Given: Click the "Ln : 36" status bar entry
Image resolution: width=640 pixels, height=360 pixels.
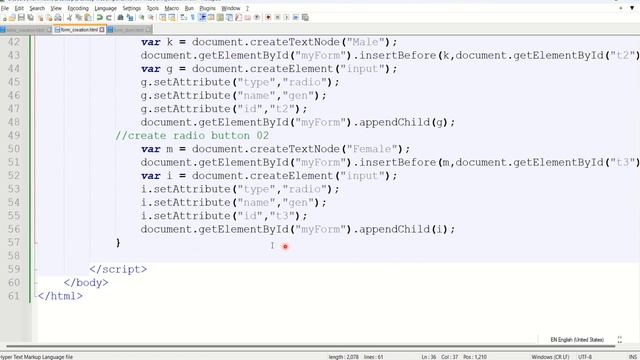Looking at the screenshot, I should click(429, 357).
